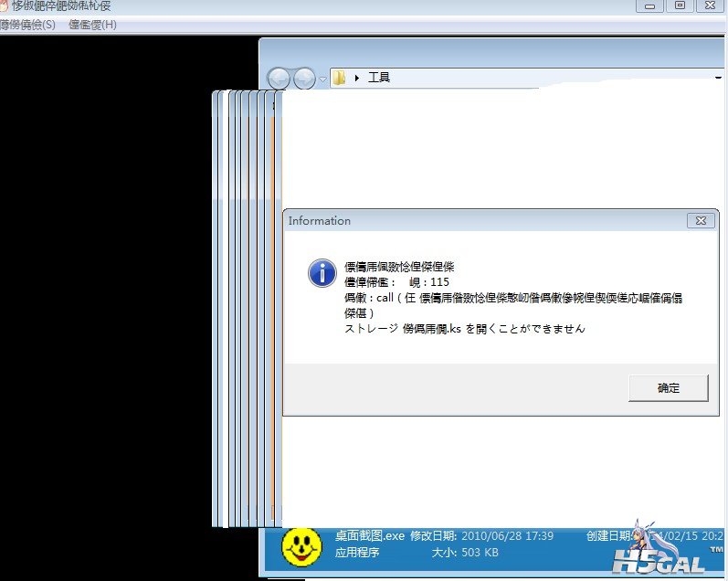Click the folder icon in address bar
728x581 pixels.
[339, 78]
